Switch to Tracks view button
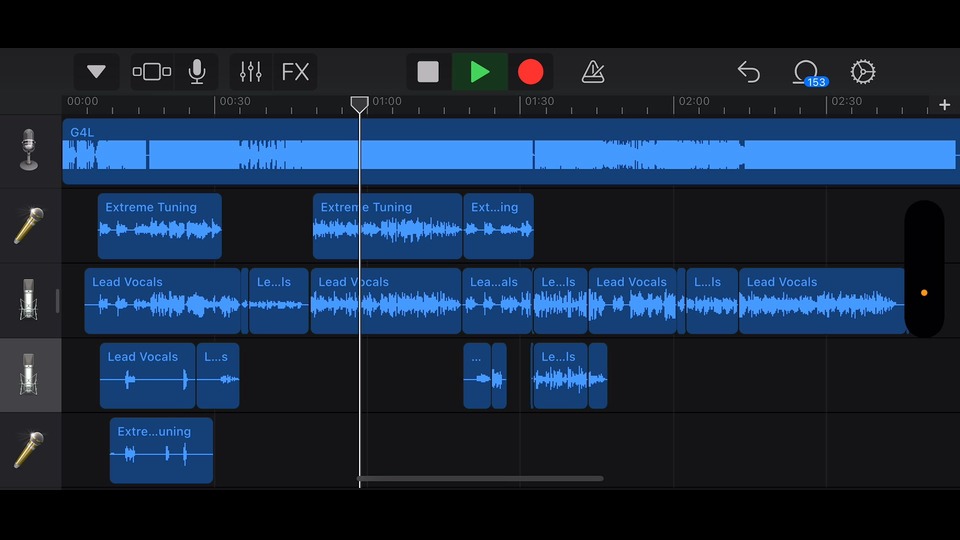The width and height of the screenshot is (960, 540). click(x=152, y=72)
